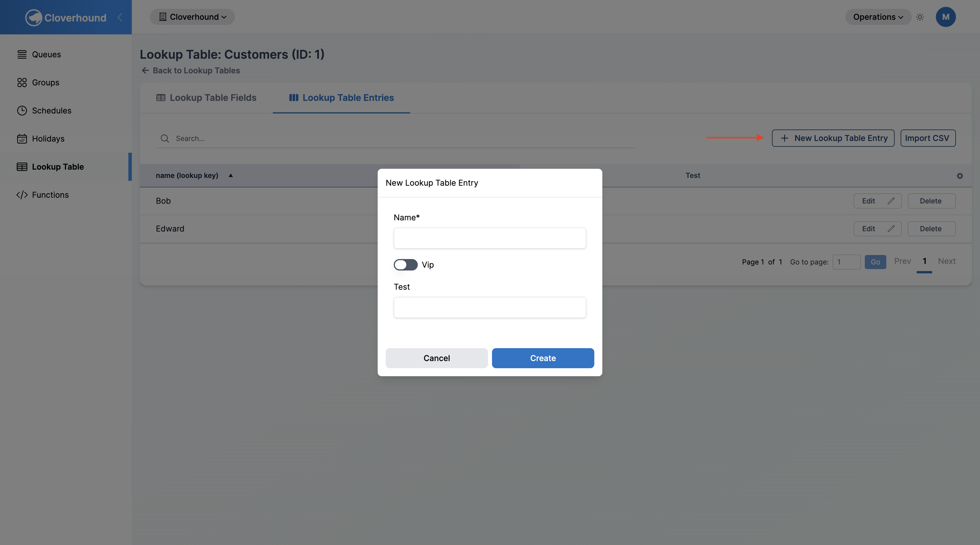Image resolution: width=980 pixels, height=545 pixels.
Task: Click the Queues list icon
Action: pos(22,54)
